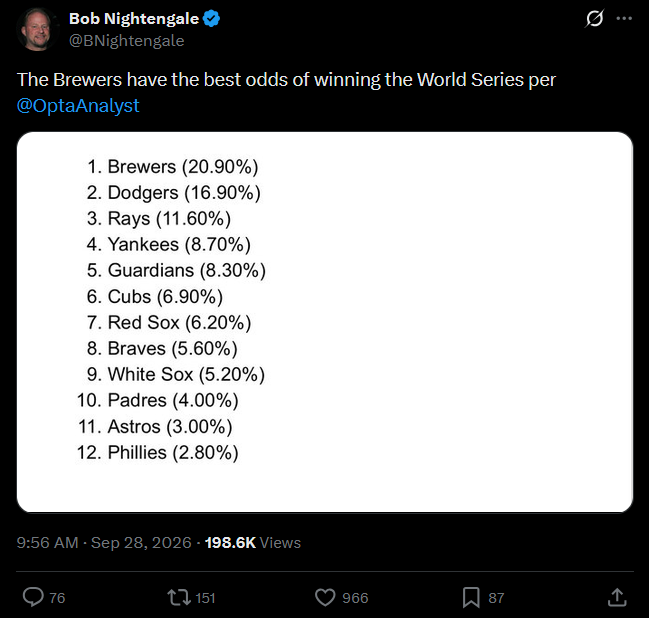Click the repost arrows icon
Image resolution: width=649 pixels, height=618 pixels.
179,598
